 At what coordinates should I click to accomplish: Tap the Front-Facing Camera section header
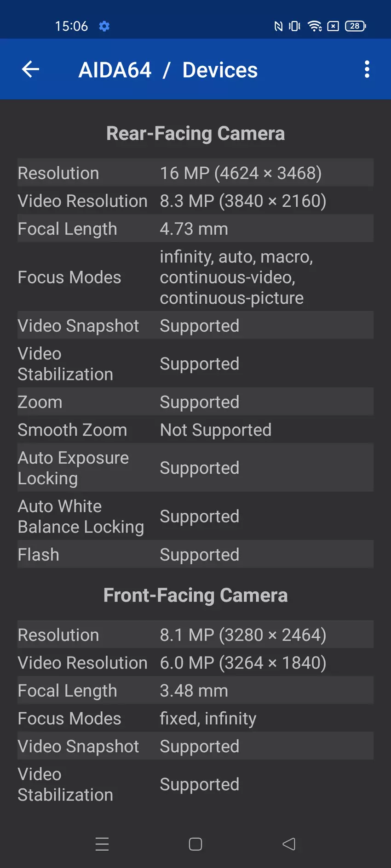[195, 595]
